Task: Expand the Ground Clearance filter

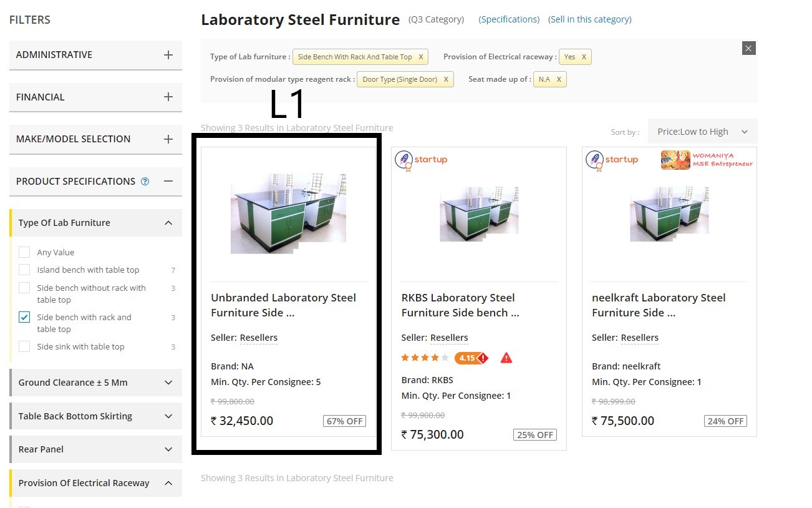Action: 168,383
